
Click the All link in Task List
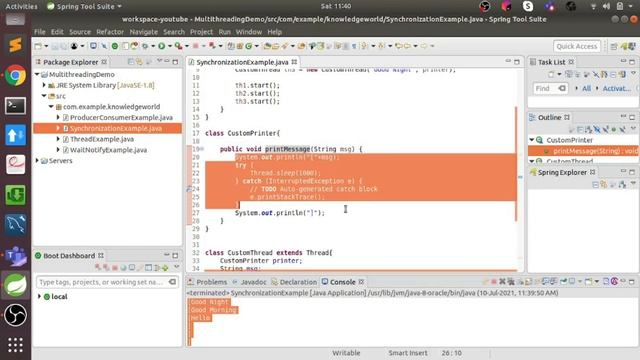(587, 89)
